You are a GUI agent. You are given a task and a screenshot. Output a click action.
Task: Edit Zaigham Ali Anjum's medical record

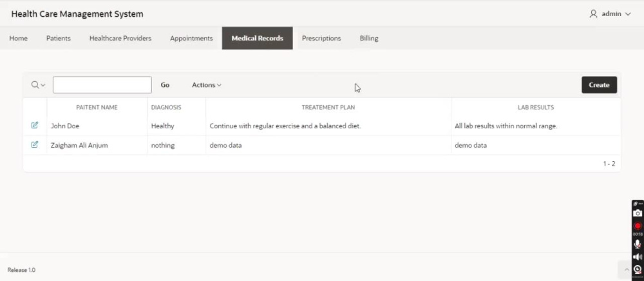(x=35, y=144)
